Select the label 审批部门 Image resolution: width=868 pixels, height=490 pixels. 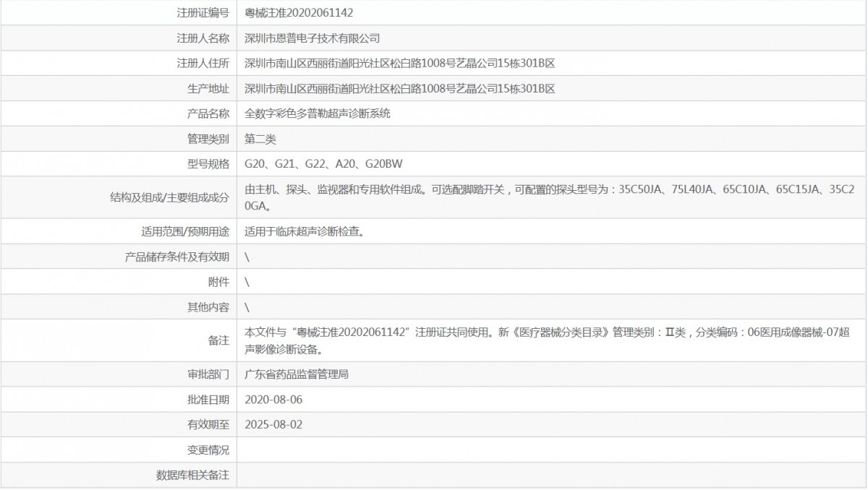(208, 374)
